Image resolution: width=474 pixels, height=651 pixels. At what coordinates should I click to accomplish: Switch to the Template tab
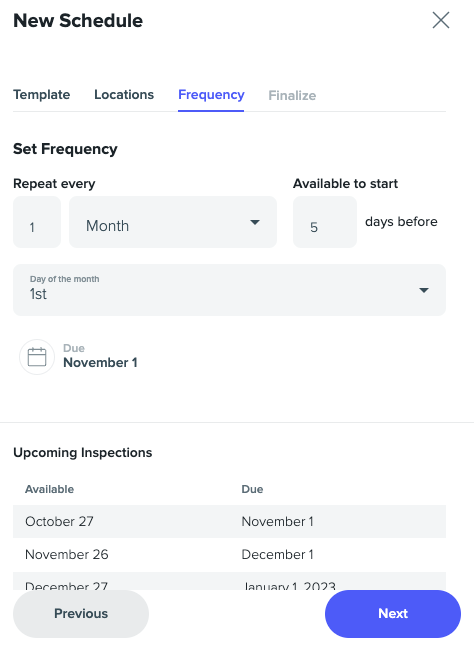tap(42, 95)
